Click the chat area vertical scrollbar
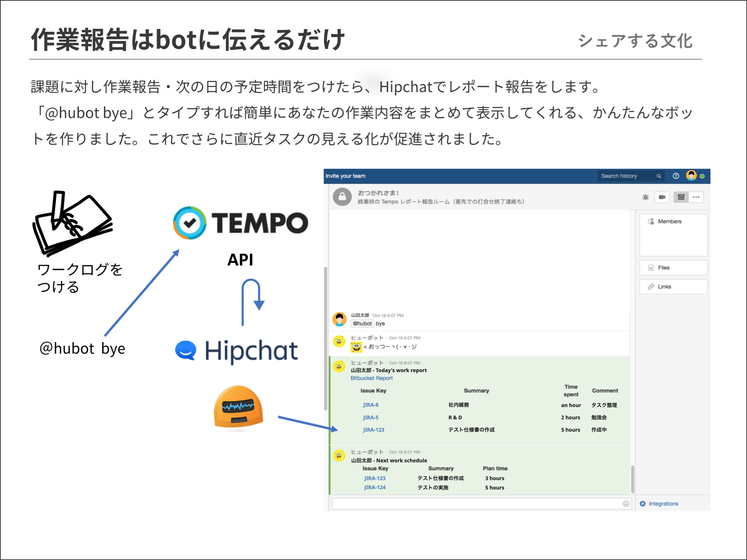747x560 pixels. pos(632,479)
